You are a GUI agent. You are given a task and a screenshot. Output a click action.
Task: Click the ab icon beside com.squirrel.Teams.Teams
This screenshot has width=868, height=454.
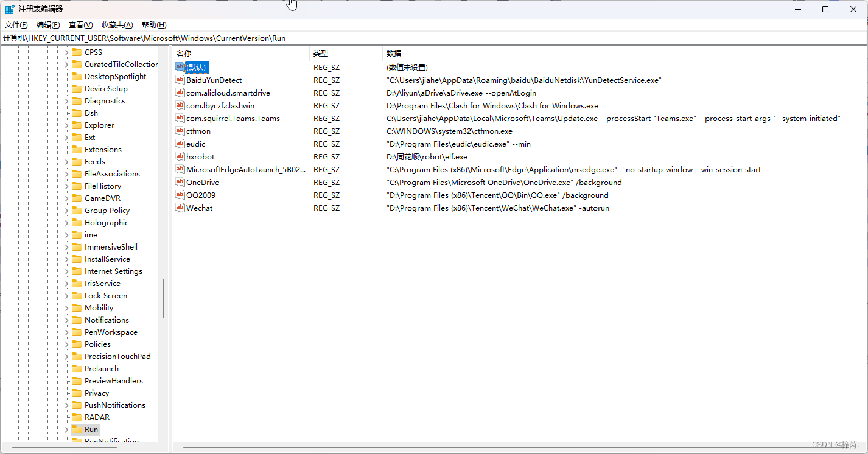(180, 118)
